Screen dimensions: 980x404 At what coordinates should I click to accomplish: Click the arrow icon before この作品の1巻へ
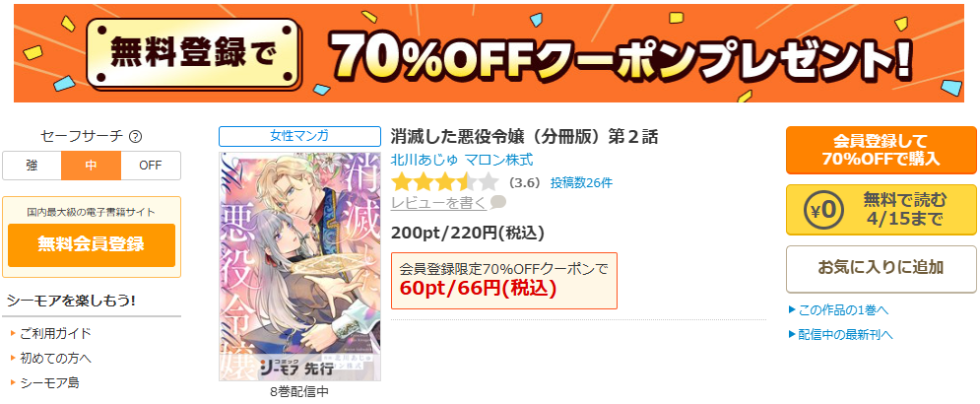(x=792, y=309)
